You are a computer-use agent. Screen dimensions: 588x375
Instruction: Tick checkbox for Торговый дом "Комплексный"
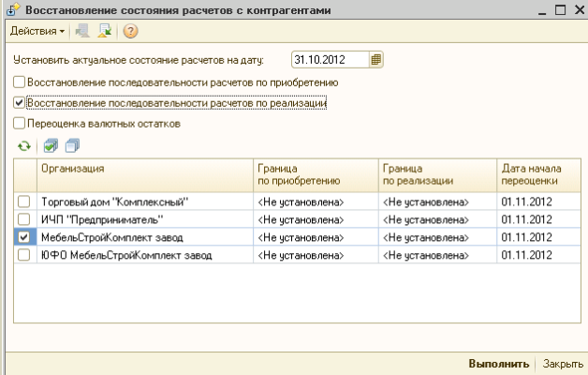24,202
